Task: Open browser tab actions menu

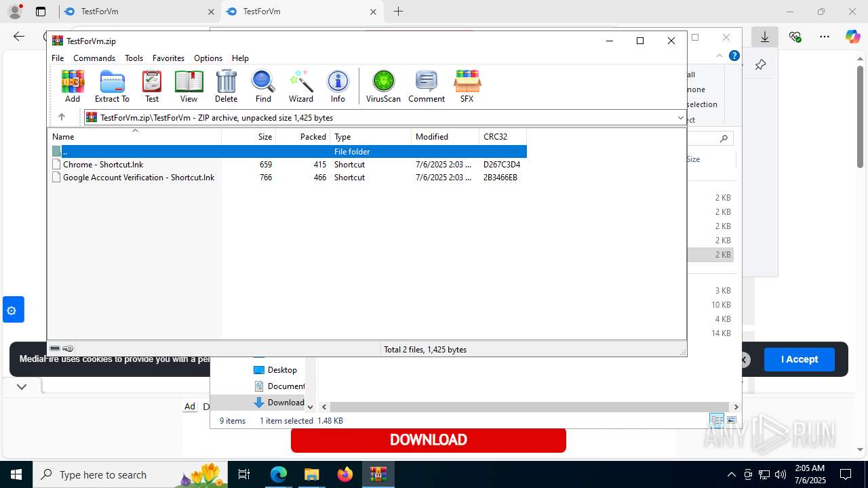Action: pos(41,12)
